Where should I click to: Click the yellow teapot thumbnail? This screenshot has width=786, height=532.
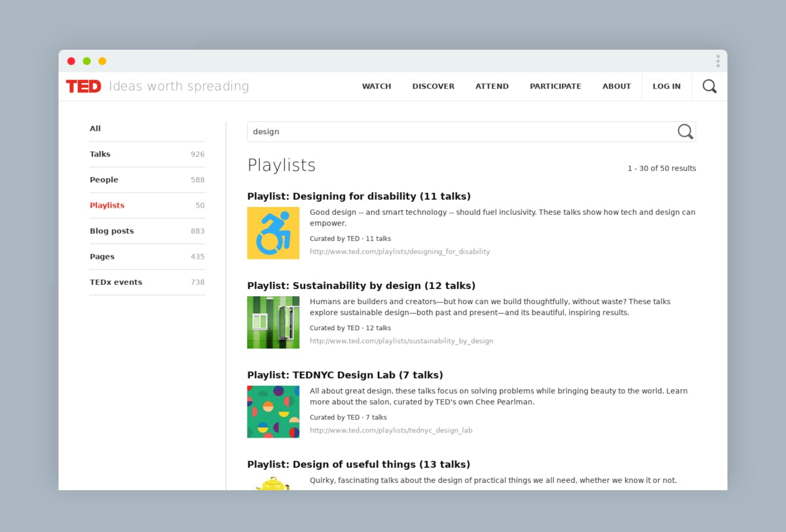(273, 484)
